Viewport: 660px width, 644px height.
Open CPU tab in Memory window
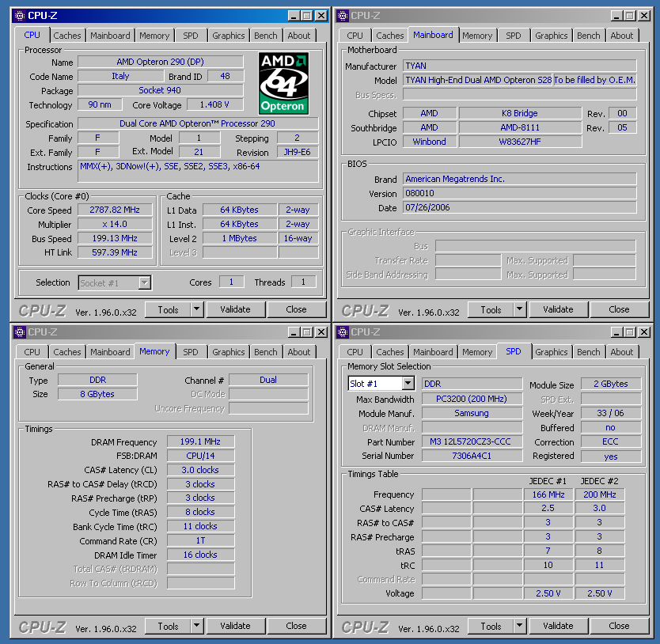tap(32, 352)
